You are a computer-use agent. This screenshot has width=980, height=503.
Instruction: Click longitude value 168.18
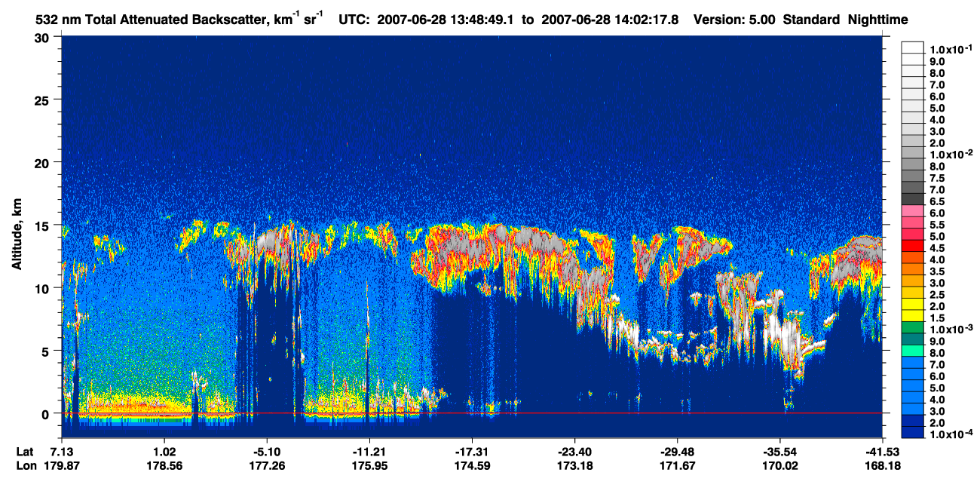coord(884,465)
